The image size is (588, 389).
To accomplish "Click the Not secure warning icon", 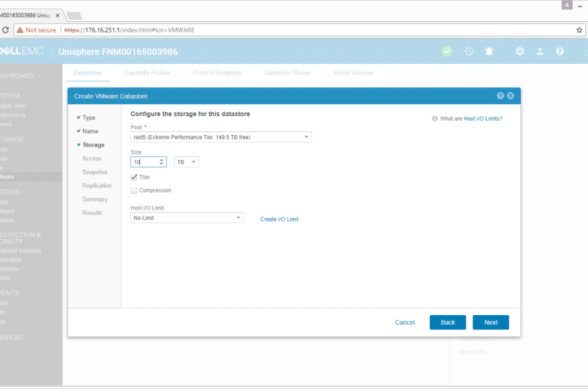I will 20,30.
